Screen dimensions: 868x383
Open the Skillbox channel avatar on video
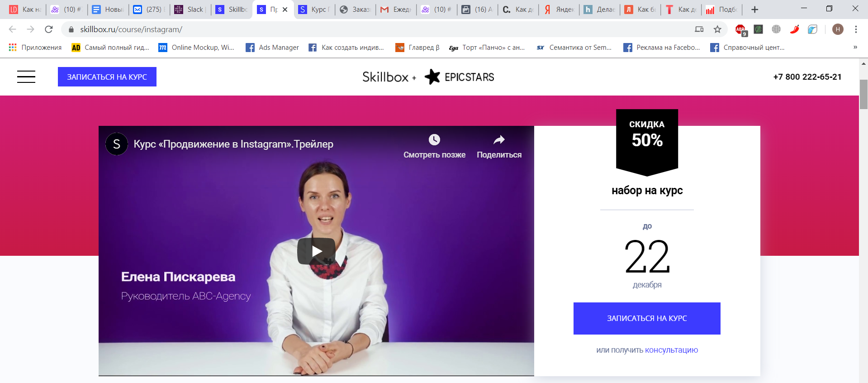pyautogui.click(x=117, y=144)
